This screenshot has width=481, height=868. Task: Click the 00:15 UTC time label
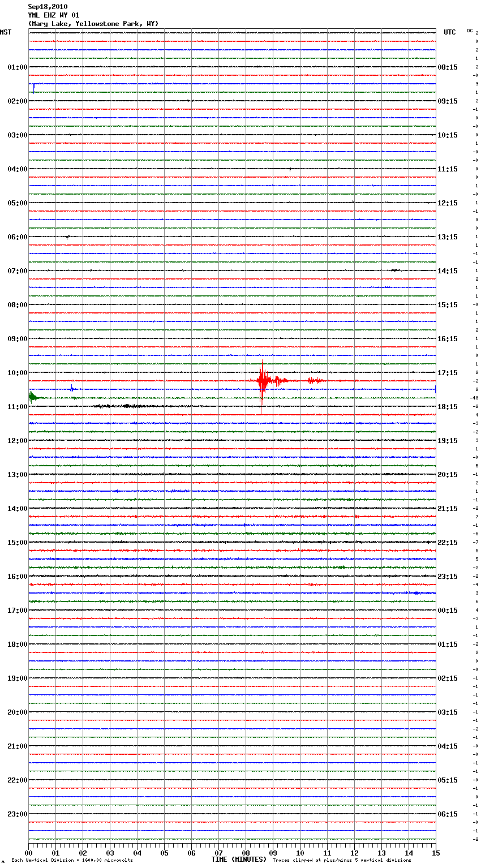coord(448,611)
